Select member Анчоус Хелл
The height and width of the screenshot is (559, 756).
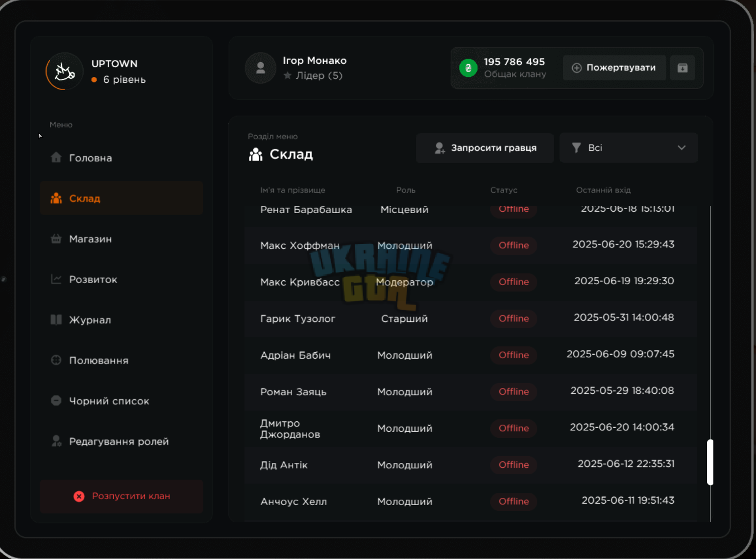pos(293,502)
